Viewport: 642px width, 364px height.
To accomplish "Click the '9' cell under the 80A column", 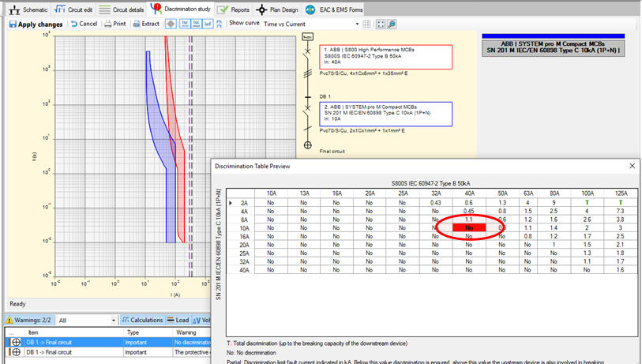I will (554, 203).
